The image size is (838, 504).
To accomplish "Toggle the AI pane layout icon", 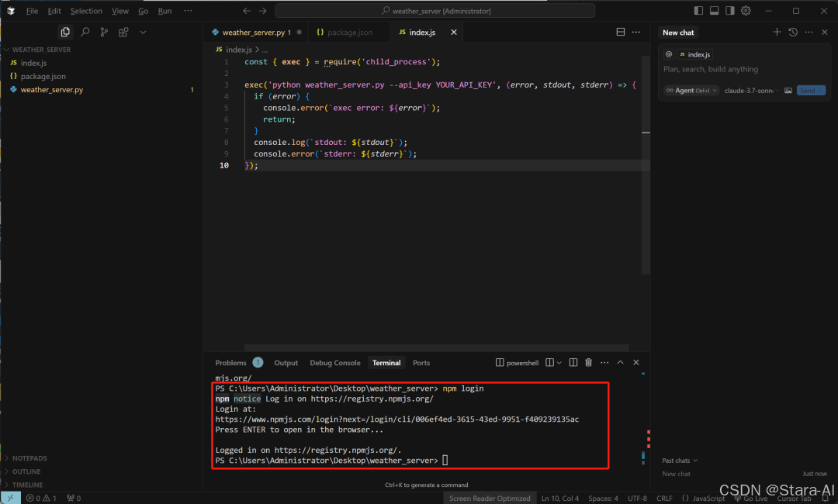I will coord(729,11).
